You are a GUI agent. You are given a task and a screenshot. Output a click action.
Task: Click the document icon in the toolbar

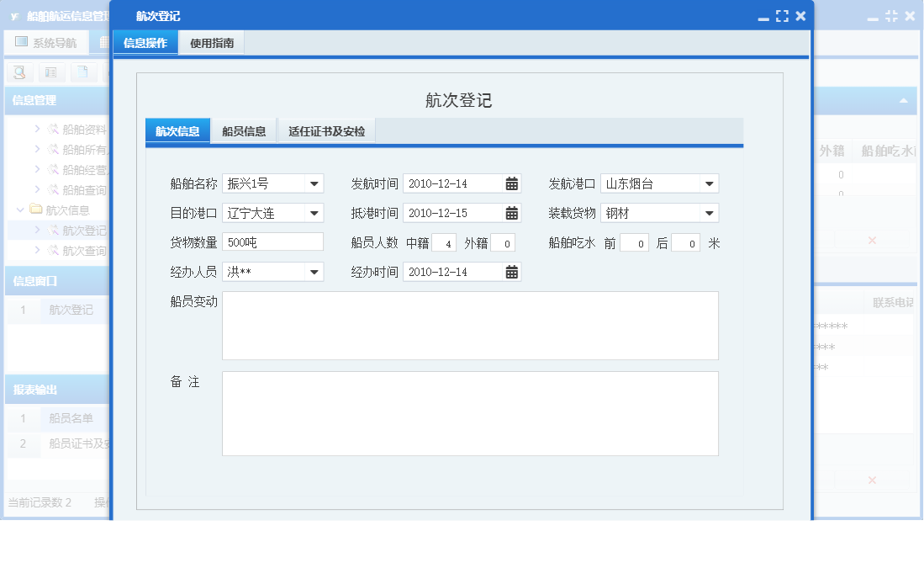tap(82, 72)
